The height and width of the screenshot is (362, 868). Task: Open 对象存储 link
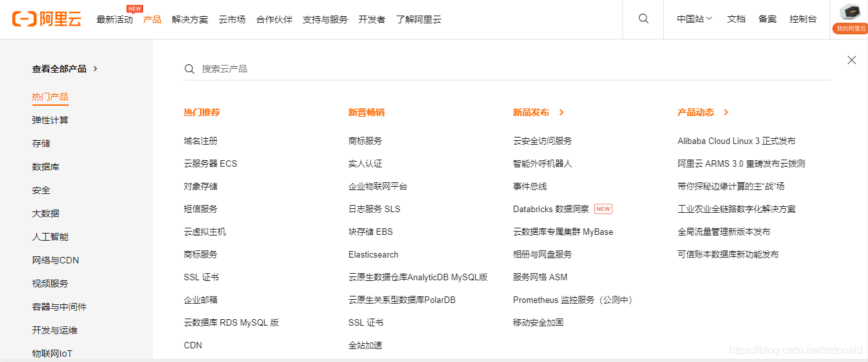(201, 186)
